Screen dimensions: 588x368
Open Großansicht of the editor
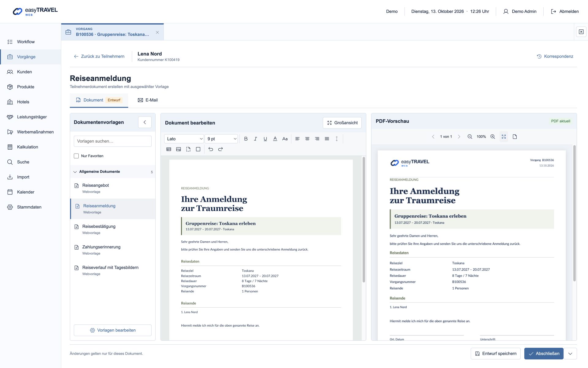[342, 123]
